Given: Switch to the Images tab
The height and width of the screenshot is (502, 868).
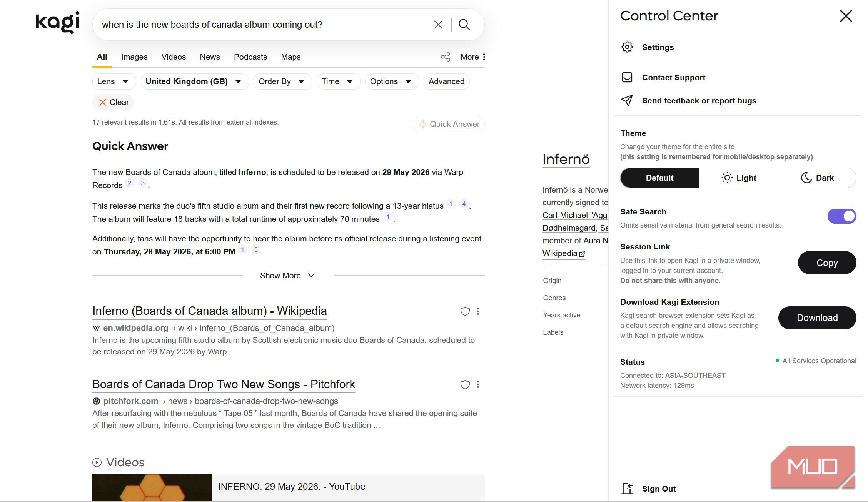Looking at the screenshot, I should click(134, 57).
